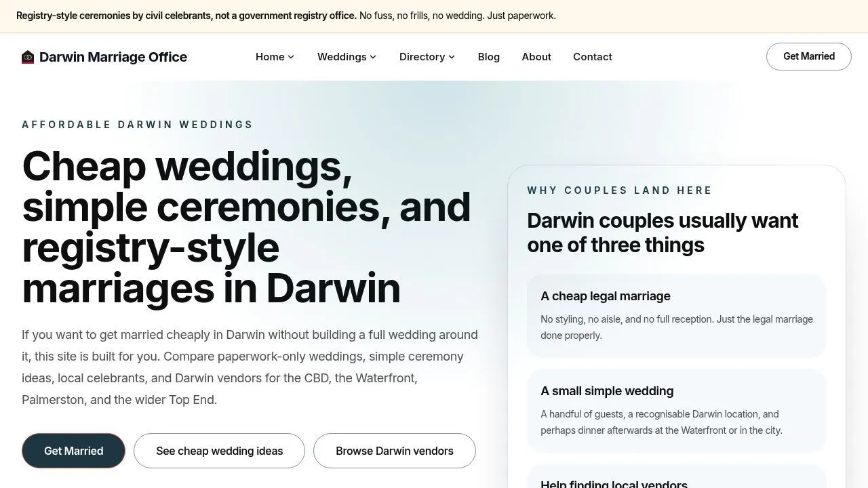Click the cheap weddings hero headline
The height and width of the screenshot is (488, 868).
pyautogui.click(x=247, y=227)
